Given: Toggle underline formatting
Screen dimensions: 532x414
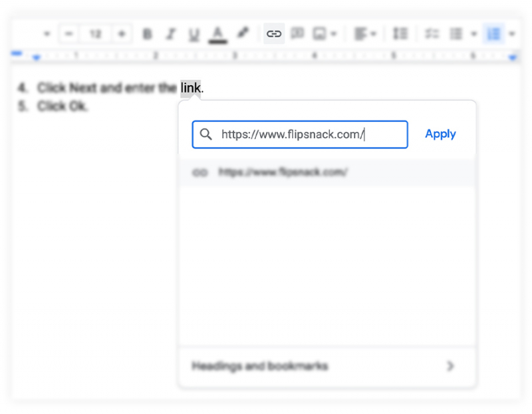Looking at the screenshot, I should pos(194,34).
